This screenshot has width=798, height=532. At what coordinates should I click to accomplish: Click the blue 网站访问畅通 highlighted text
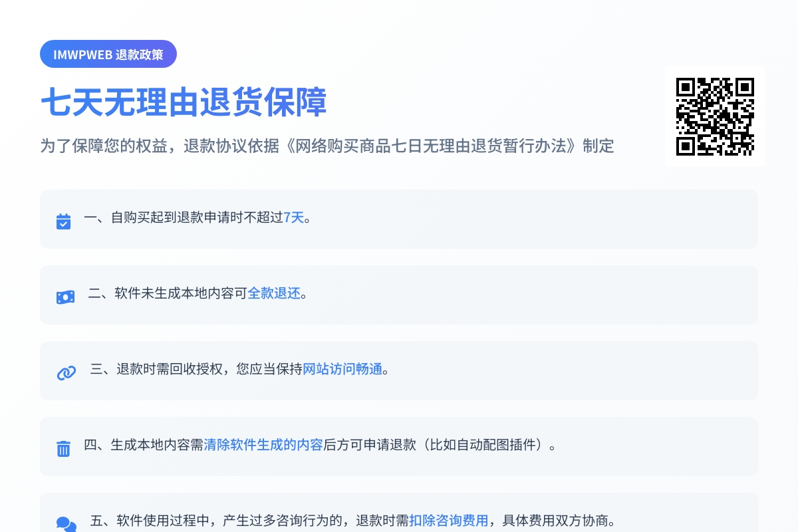342,369
